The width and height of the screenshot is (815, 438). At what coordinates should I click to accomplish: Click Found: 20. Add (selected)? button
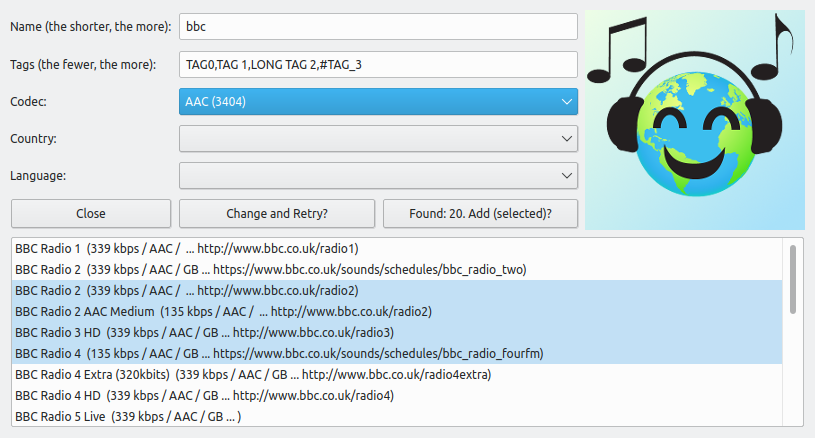(x=480, y=214)
